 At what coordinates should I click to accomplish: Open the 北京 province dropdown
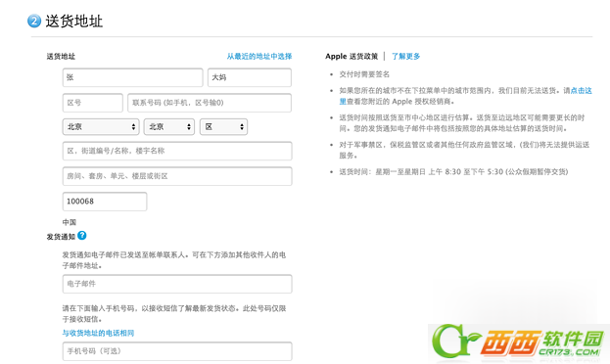coord(101,127)
